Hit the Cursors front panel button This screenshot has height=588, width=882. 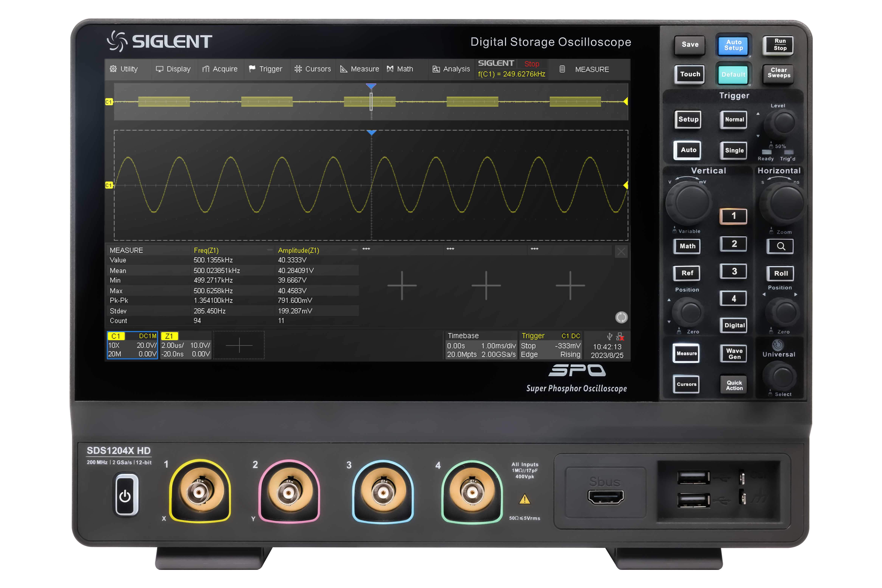[x=687, y=384]
